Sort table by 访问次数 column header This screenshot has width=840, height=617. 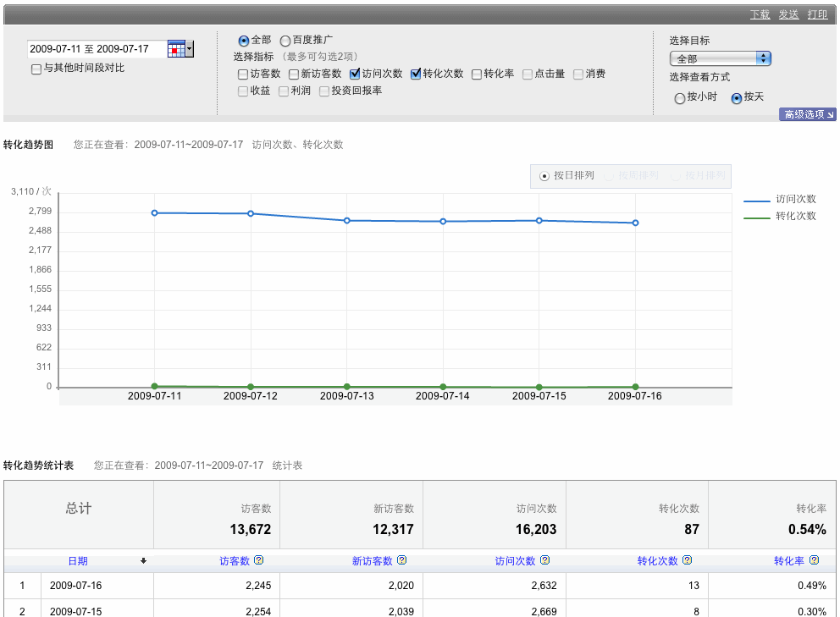(516, 561)
